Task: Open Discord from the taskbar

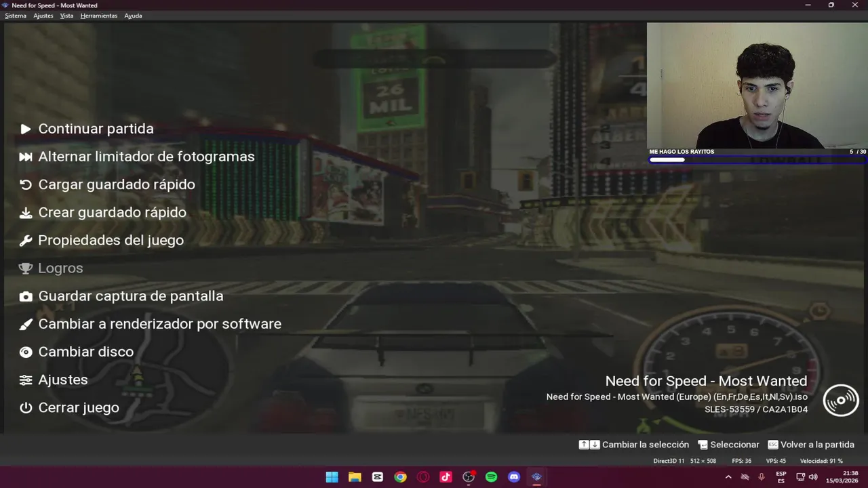Action: tap(514, 477)
